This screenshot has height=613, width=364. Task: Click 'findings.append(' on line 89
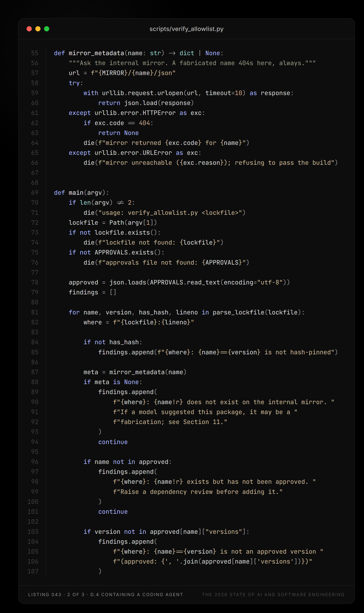click(x=128, y=392)
